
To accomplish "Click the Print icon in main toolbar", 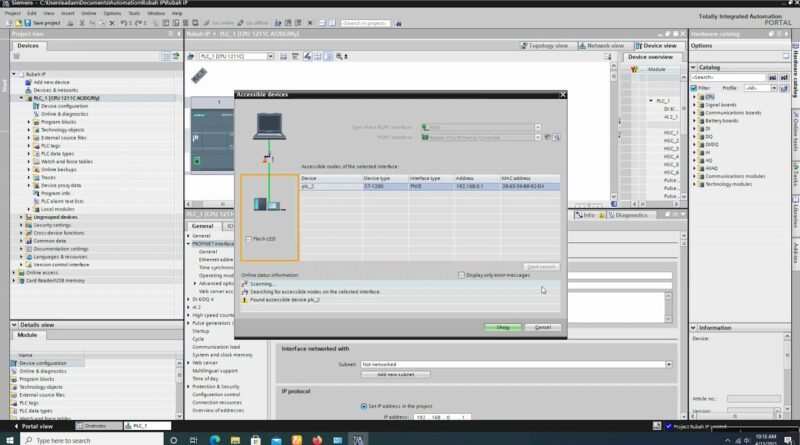I will click(70, 23).
